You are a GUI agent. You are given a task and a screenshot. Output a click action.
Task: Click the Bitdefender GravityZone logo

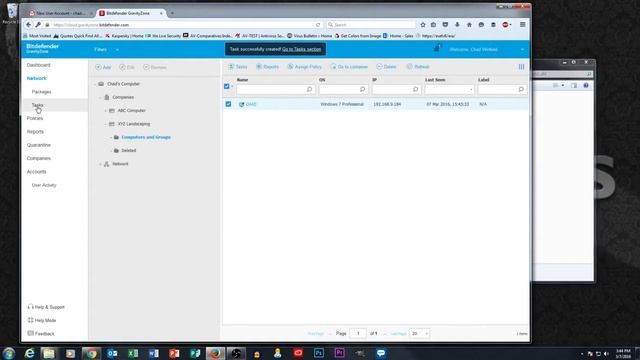pyautogui.click(x=42, y=48)
